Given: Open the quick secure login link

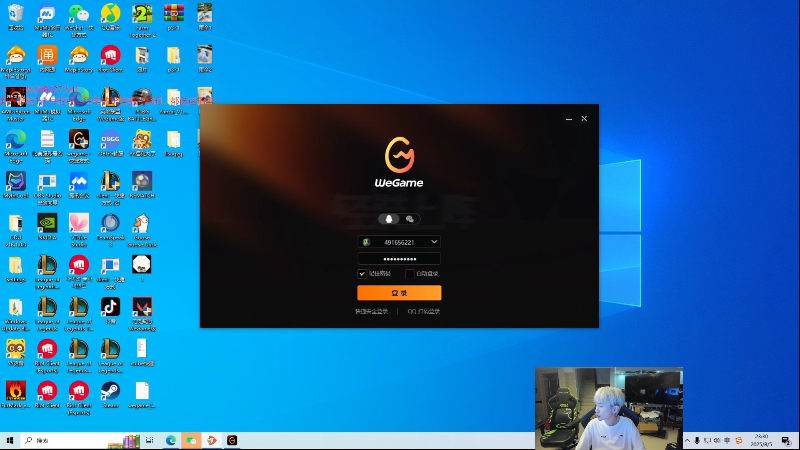Looking at the screenshot, I should 371,311.
